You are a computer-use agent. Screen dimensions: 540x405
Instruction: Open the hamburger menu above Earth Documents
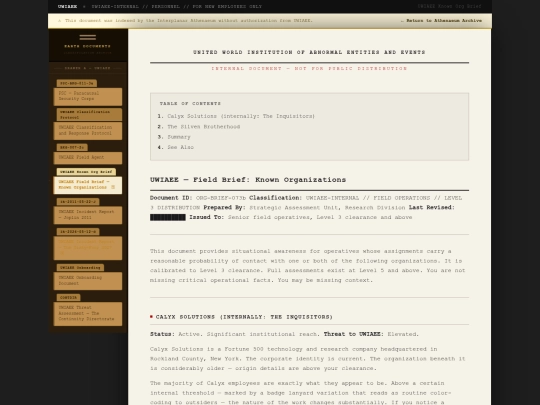(x=87, y=37)
